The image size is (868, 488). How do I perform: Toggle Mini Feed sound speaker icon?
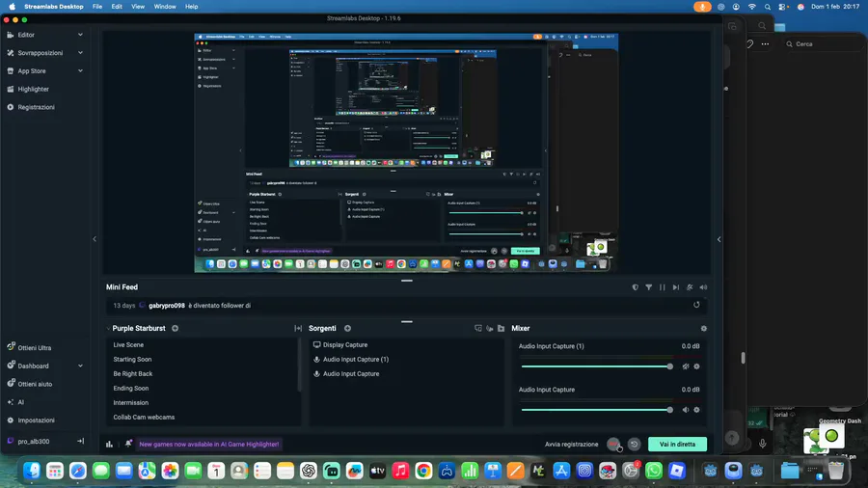[x=704, y=287]
